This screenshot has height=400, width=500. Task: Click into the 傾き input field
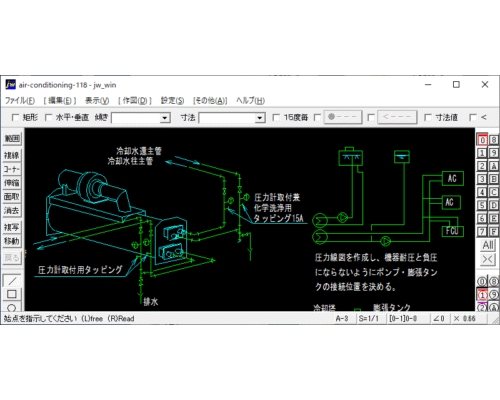[136, 118]
